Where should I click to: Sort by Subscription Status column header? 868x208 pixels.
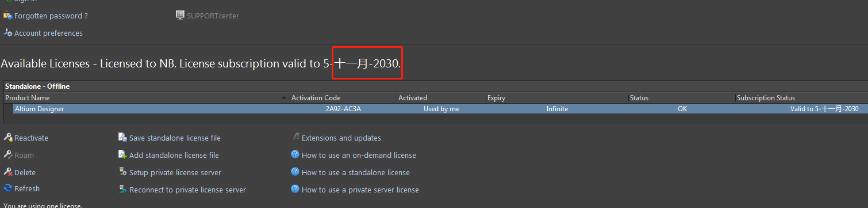click(x=801, y=98)
